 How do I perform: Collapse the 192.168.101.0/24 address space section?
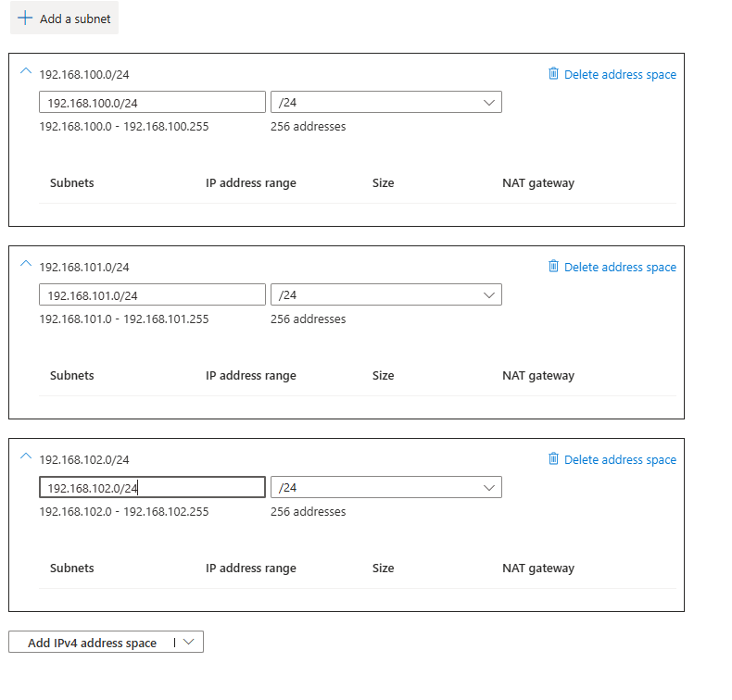(x=25, y=265)
